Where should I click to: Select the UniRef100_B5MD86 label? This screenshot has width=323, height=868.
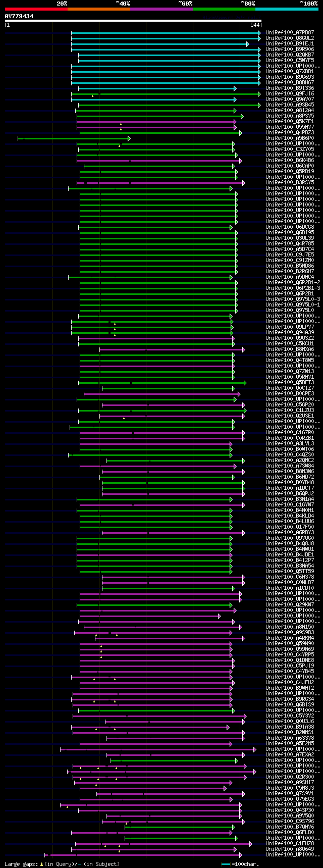pos(290,266)
